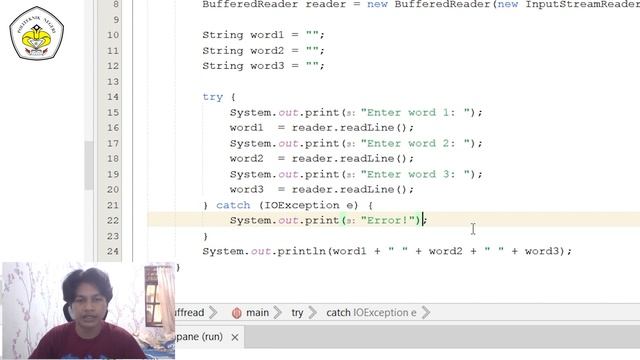
Task: Click the String word3 declaration line
Action: pyautogui.click(x=263, y=66)
